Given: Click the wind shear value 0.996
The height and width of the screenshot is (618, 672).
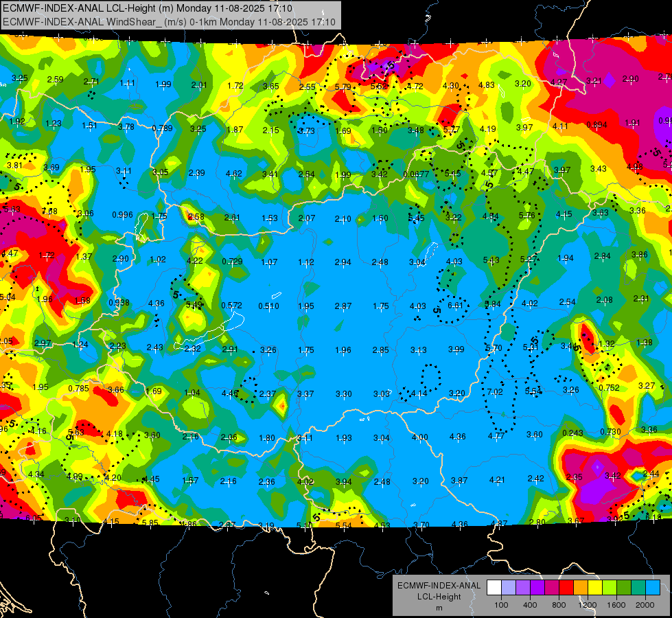Looking at the screenshot, I should 123,214.
